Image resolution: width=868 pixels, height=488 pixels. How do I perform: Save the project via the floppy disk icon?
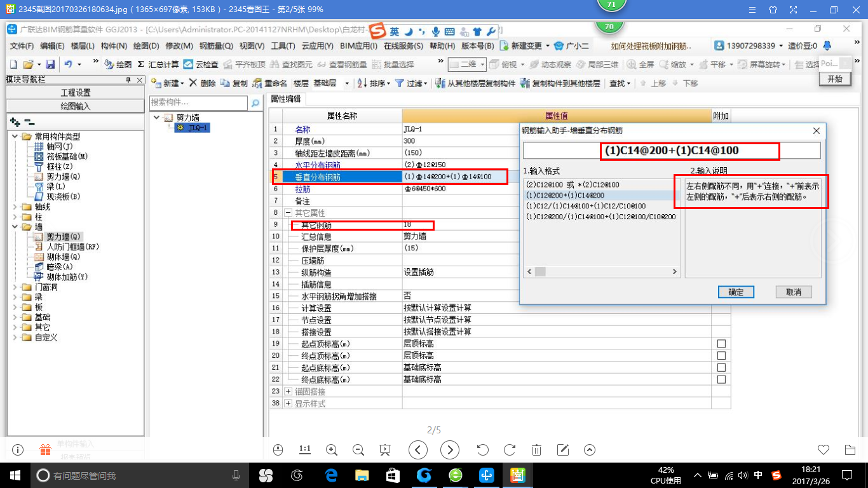50,65
